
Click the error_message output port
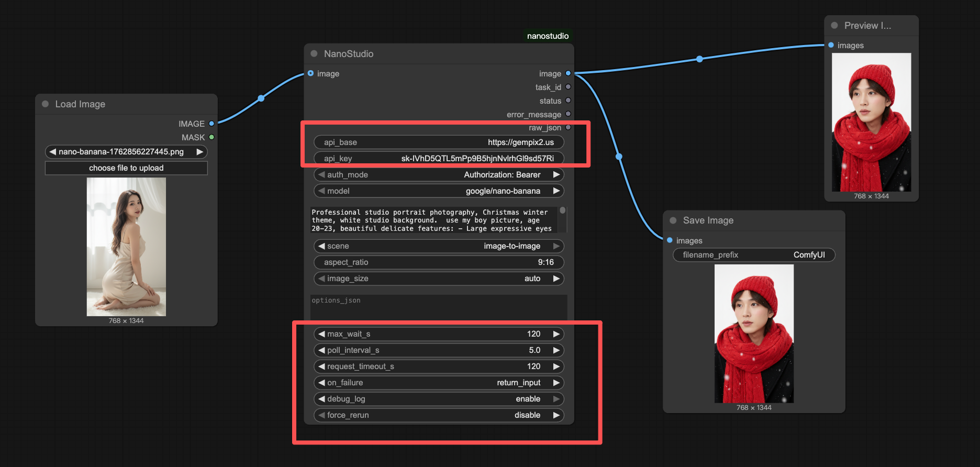pos(568,114)
